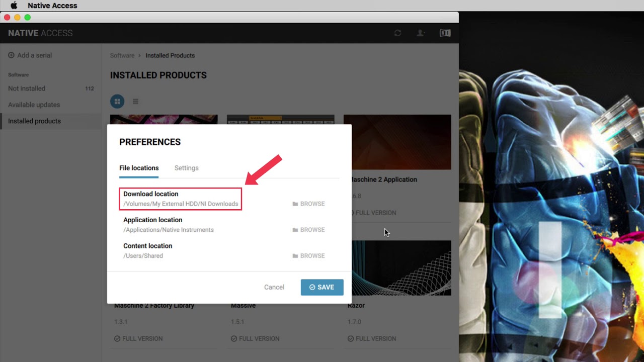Click the Software breadcrumb link

point(122,55)
